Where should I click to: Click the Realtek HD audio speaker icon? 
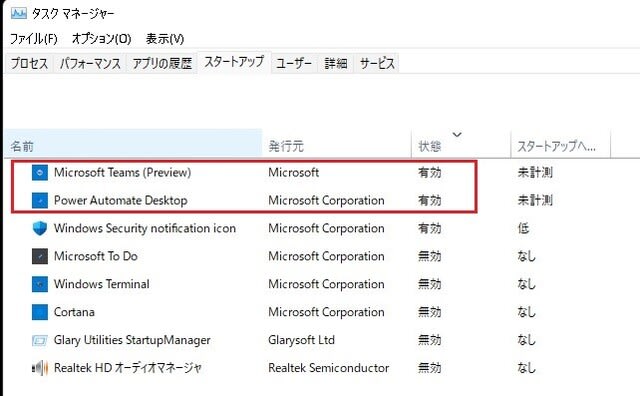click(40, 368)
